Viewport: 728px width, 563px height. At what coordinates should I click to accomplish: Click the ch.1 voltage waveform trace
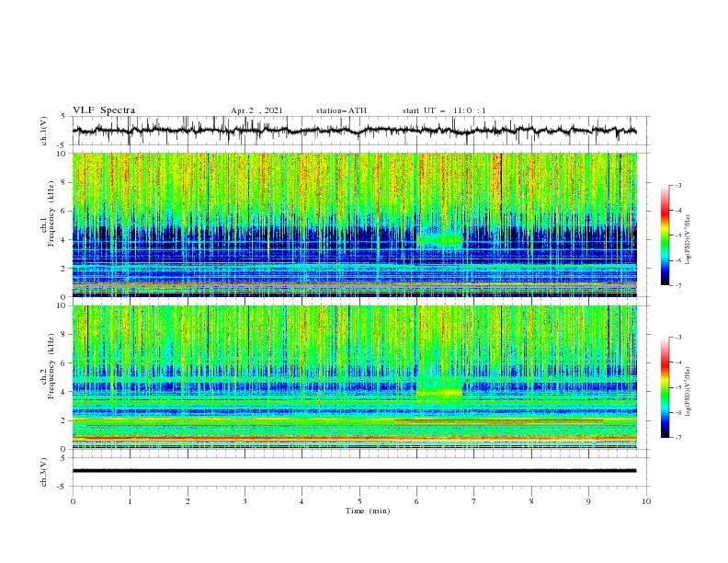354,131
